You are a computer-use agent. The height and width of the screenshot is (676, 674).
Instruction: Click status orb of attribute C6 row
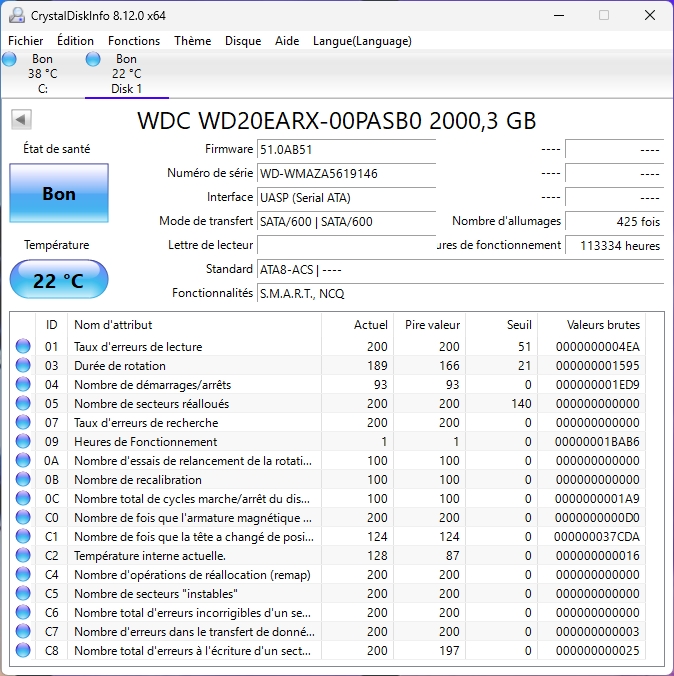point(23,612)
